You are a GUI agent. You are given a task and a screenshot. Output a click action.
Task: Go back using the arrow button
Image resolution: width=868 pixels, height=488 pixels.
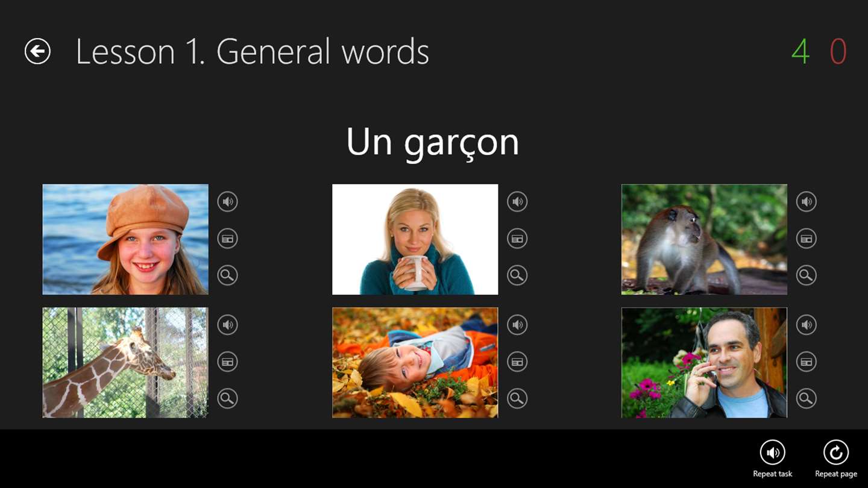37,51
